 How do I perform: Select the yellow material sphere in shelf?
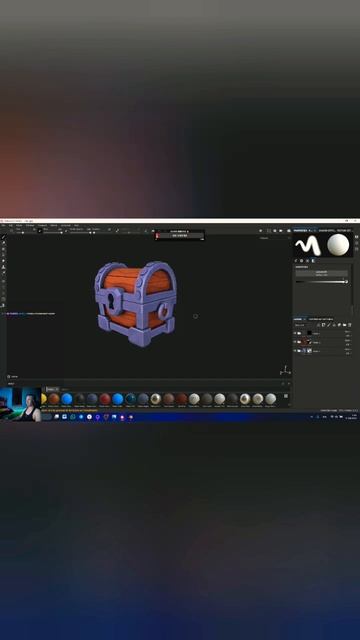[x=44, y=398]
